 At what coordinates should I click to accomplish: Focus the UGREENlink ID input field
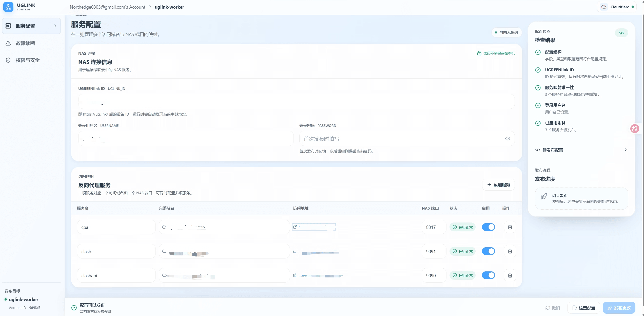click(x=296, y=101)
